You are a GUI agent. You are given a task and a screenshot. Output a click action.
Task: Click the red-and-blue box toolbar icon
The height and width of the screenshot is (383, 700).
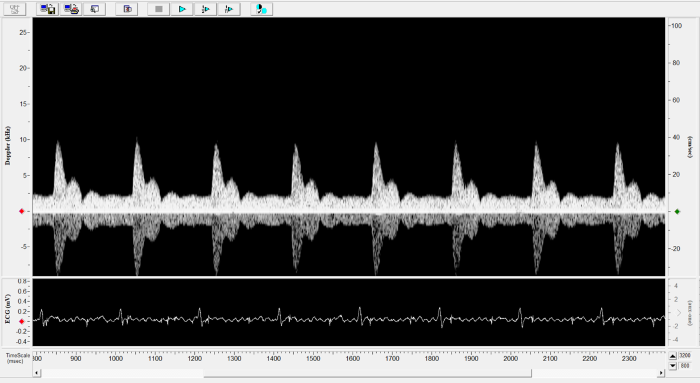tap(127, 9)
